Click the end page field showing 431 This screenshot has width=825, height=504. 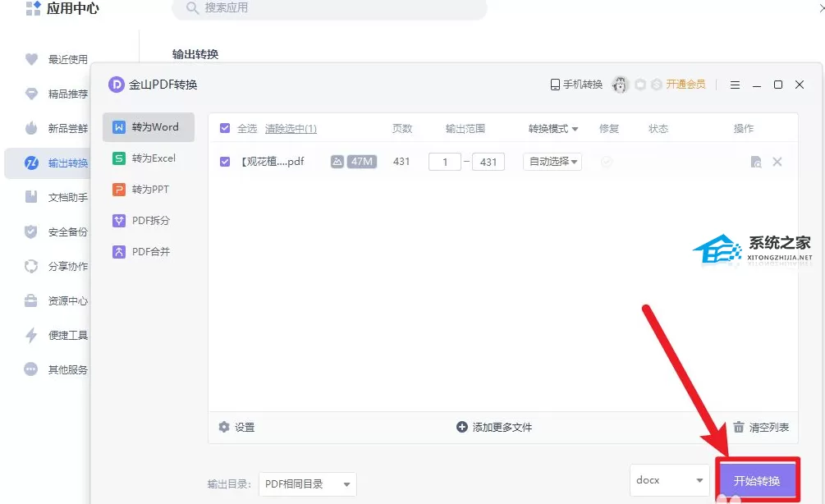488,162
